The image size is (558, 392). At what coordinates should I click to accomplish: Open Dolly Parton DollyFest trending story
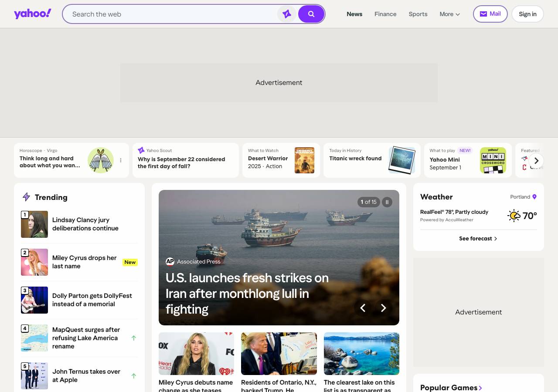(92, 300)
